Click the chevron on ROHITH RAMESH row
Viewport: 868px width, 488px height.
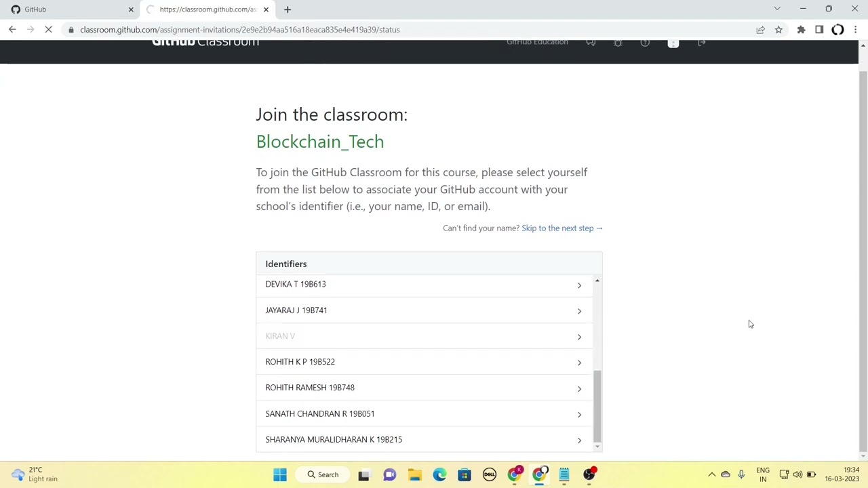(579, 388)
